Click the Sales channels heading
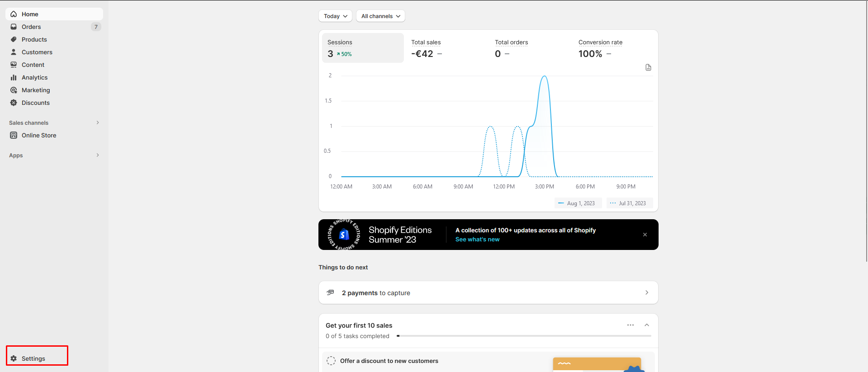Image resolution: width=868 pixels, height=372 pixels. click(x=28, y=123)
